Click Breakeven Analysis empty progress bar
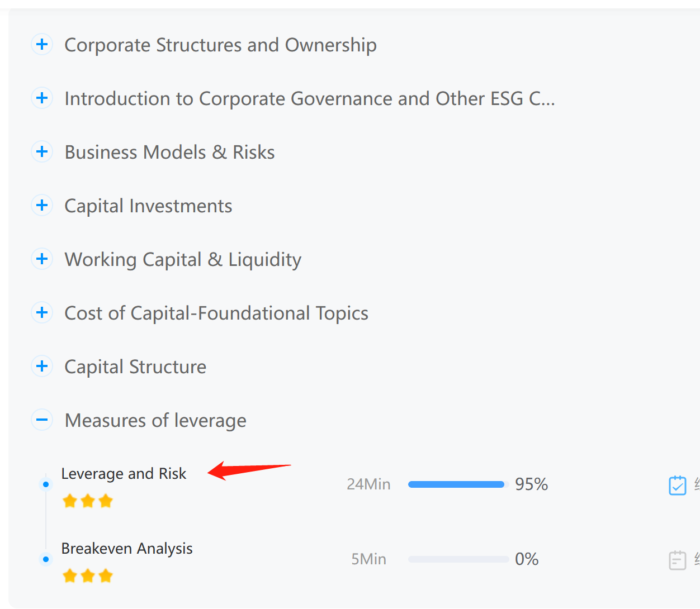700x609 pixels. coord(458,559)
